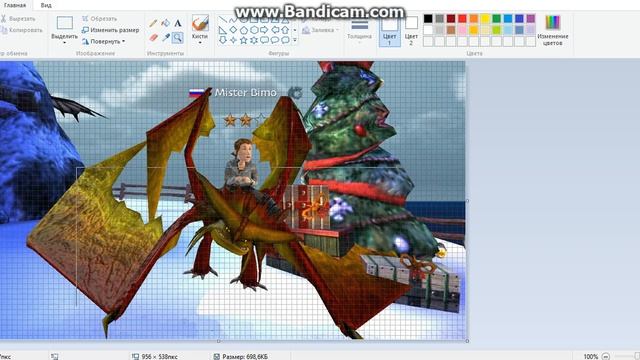
Task: Pick the up arrow shape
Action: (x=285, y=30)
